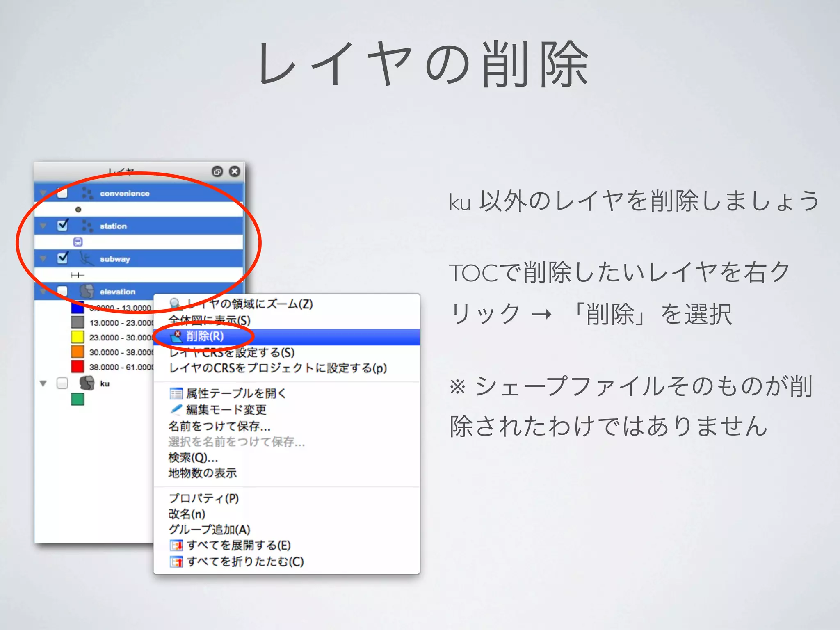Toggle convenience layer visibility checkbox
The height and width of the screenshot is (630, 840).
(62, 193)
